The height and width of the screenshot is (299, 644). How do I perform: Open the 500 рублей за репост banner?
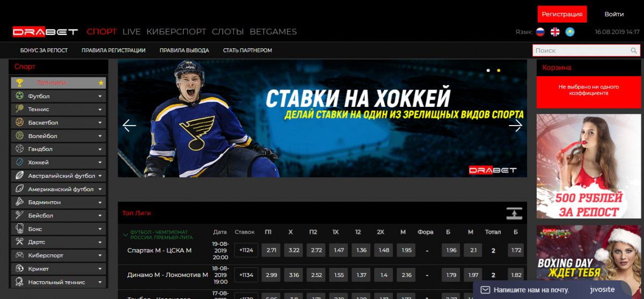point(590,167)
